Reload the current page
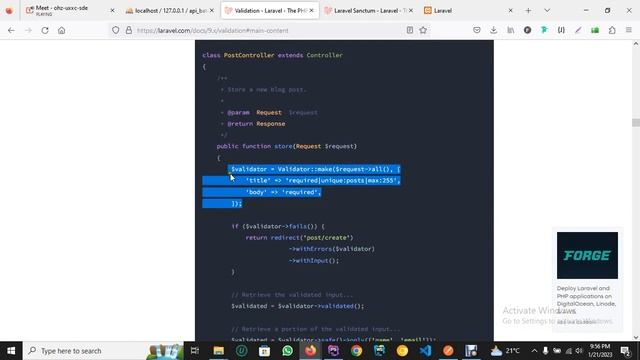The image size is (640, 360). click(45, 30)
